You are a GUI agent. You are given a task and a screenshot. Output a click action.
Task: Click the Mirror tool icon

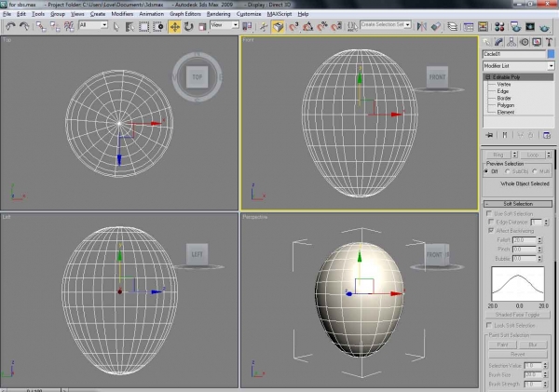coord(422,27)
